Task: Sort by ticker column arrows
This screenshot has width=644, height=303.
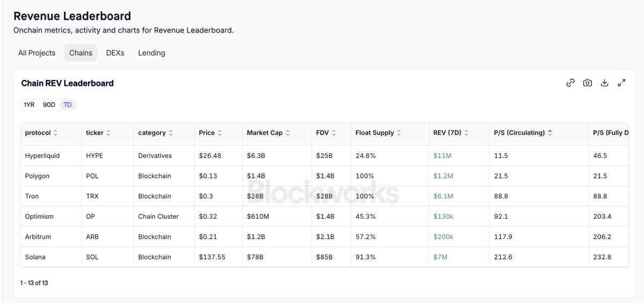Action: tap(109, 133)
